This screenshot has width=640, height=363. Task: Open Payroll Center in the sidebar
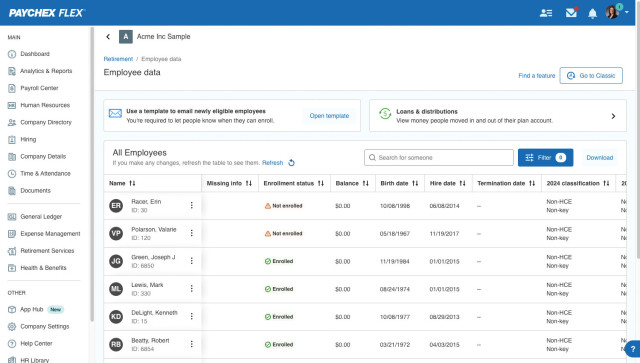coord(39,88)
